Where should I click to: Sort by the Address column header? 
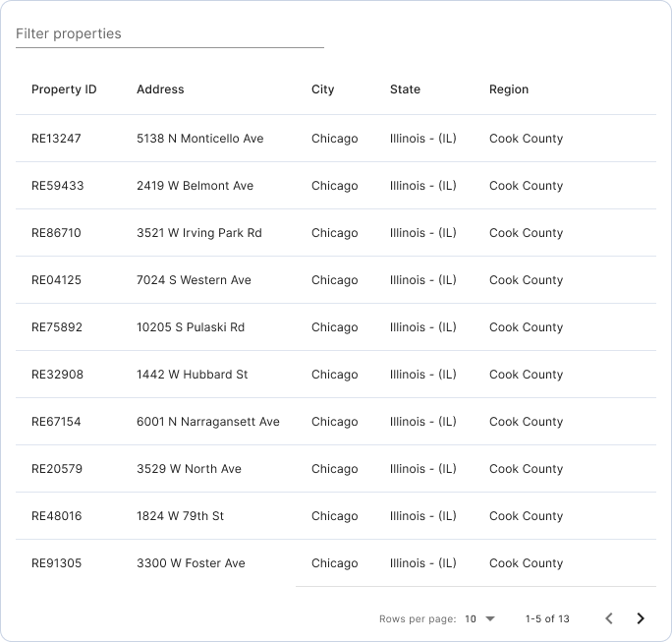tap(160, 89)
